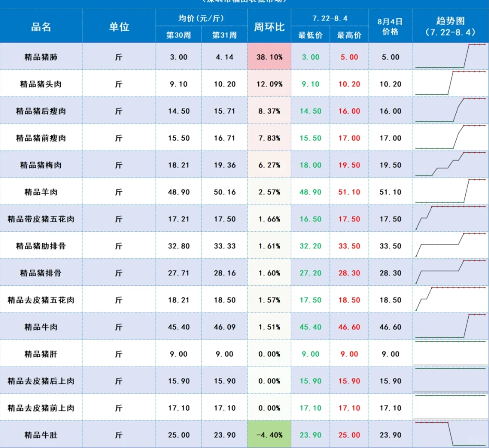Select the 精品牛肚 row name
Image resolution: width=489 pixels, height=448 pixels.
pos(41,435)
